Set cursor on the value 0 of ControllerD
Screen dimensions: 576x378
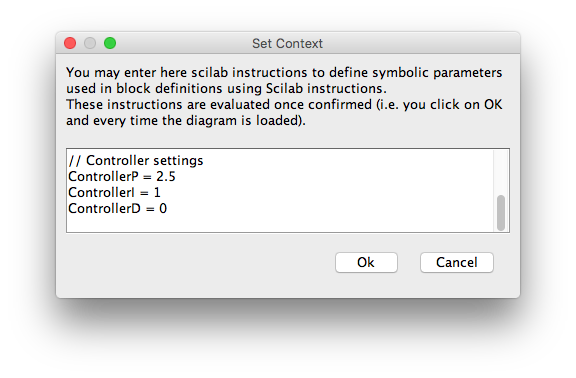click(163, 209)
